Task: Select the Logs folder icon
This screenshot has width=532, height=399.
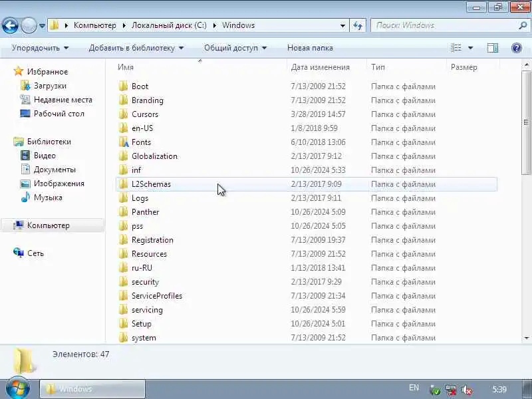Action: [x=123, y=198]
